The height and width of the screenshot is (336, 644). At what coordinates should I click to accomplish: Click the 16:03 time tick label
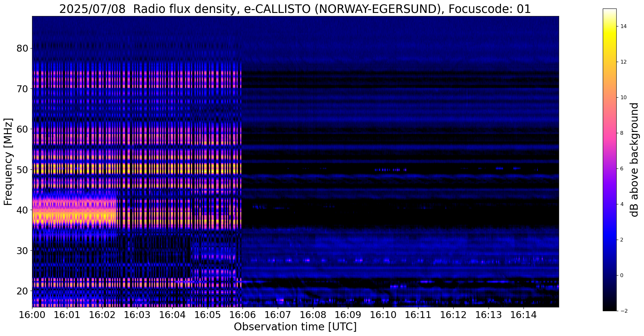137,315
